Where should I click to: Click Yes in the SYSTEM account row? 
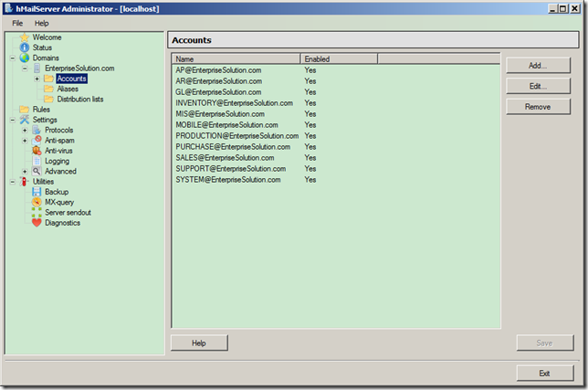pos(310,180)
